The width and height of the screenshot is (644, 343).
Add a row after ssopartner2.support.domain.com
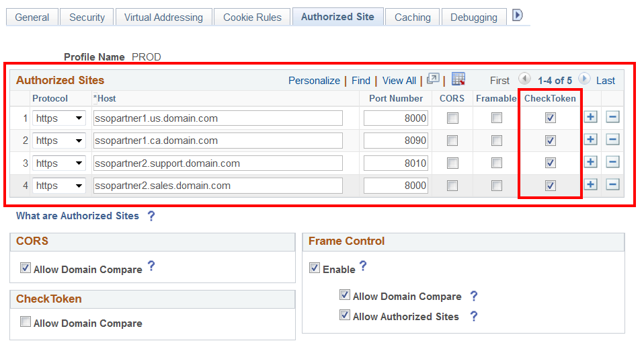[x=591, y=162]
